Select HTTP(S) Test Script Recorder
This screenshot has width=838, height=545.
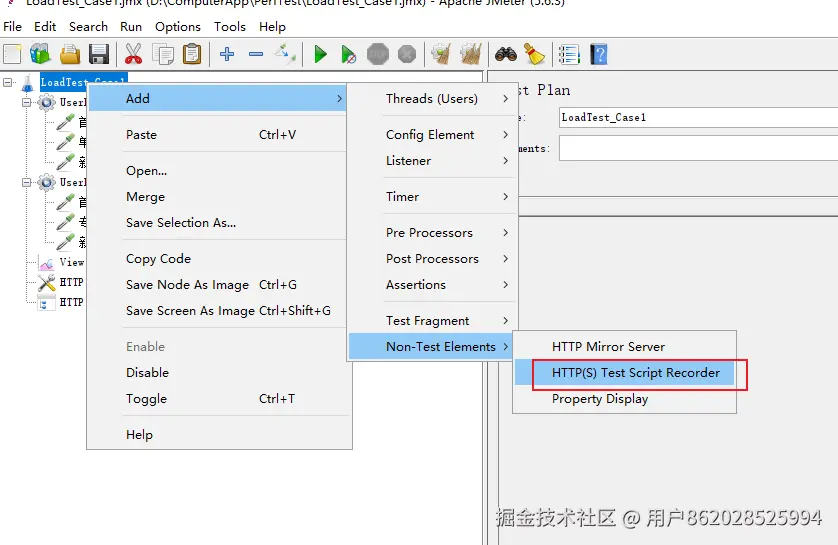click(x=624, y=372)
